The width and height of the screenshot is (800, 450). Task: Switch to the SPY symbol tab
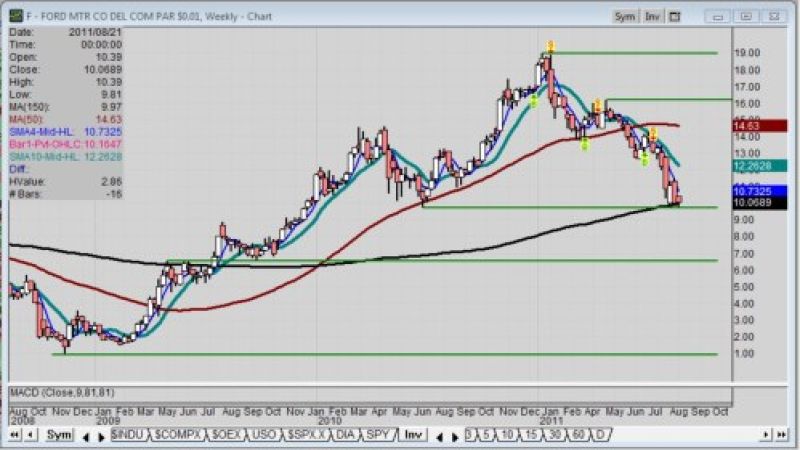[378, 436]
